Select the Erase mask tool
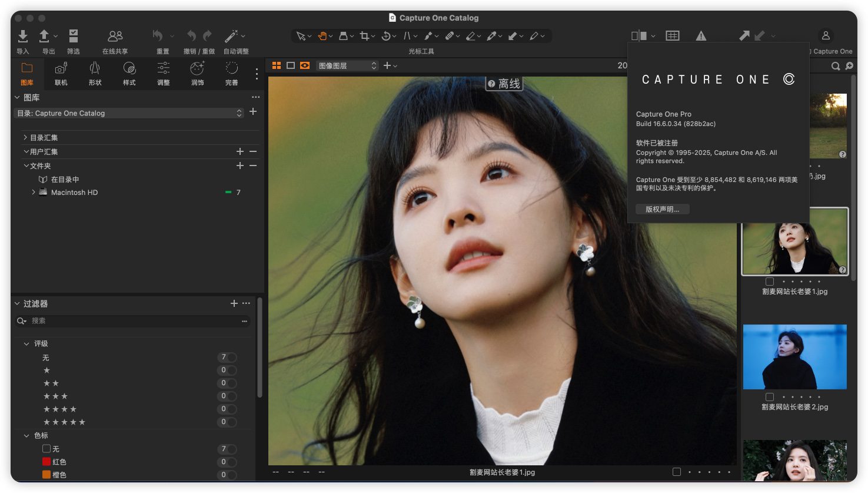Viewport: 868px width, 493px height. tap(471, 36)
